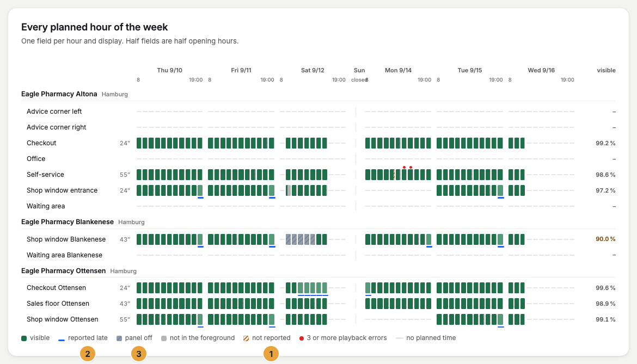Open the 'Waiting area Blankenese' row label

[x=65, y=255]
